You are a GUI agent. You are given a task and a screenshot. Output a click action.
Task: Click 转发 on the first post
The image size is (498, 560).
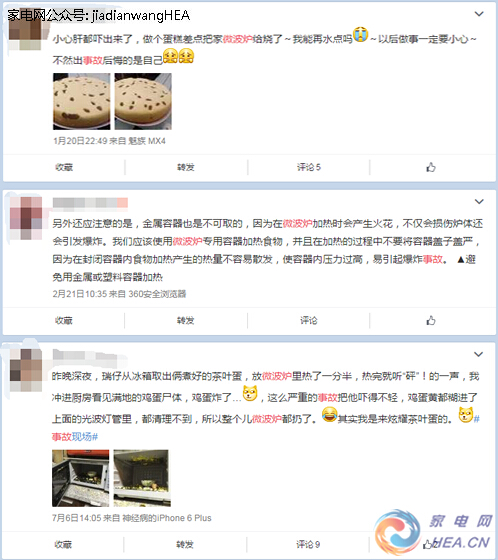pyautogui.click(x=186, y=167)
